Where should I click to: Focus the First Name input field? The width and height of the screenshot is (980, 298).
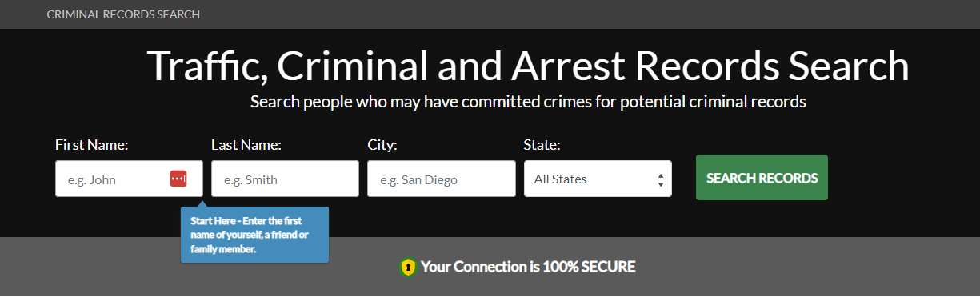[129, 179]
